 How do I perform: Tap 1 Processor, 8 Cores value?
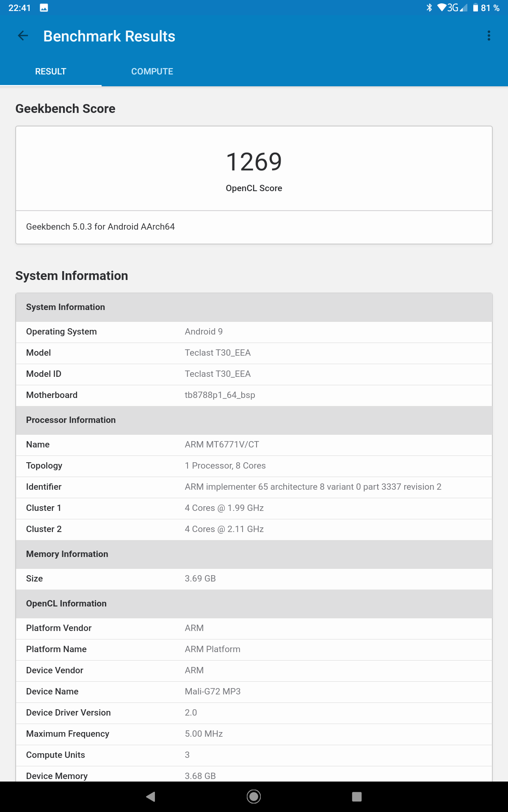pos(225,466)
